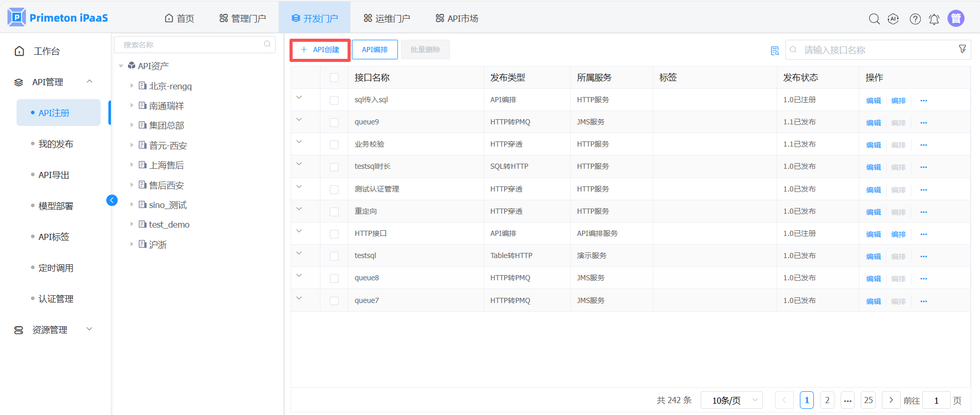The image size is (980, 415).
Task: Click the API创建 button
Action: (320, 50)
